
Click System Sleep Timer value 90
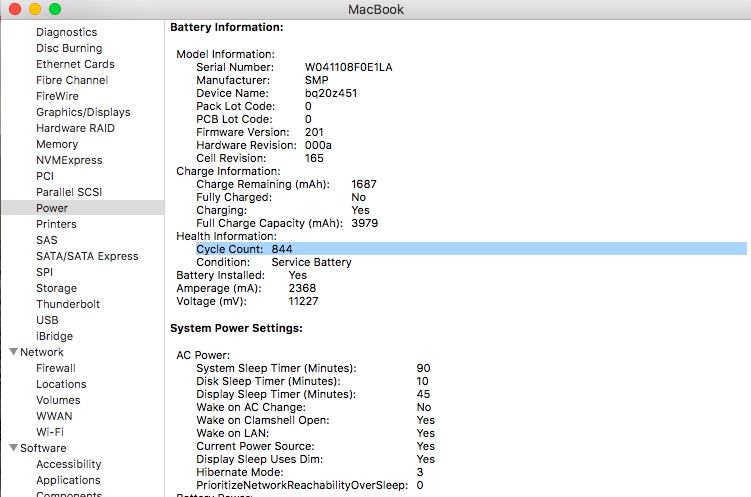423,368
